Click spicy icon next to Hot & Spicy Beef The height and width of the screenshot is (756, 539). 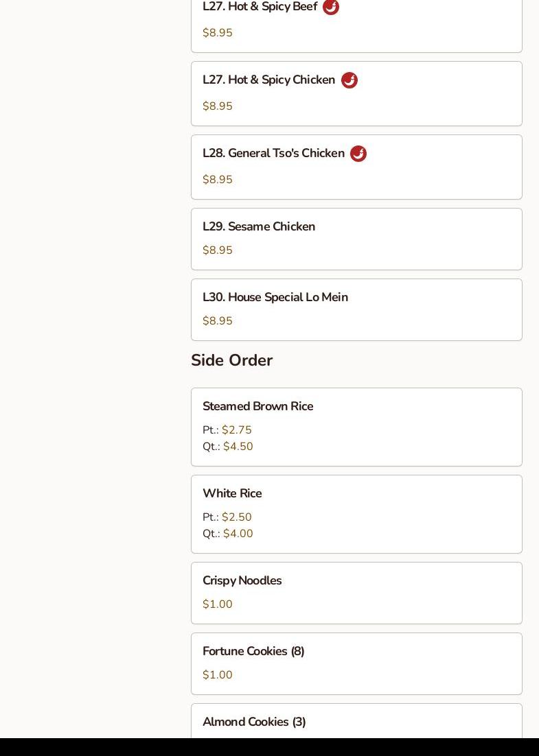pyautogui.click(x=331, y=7)
